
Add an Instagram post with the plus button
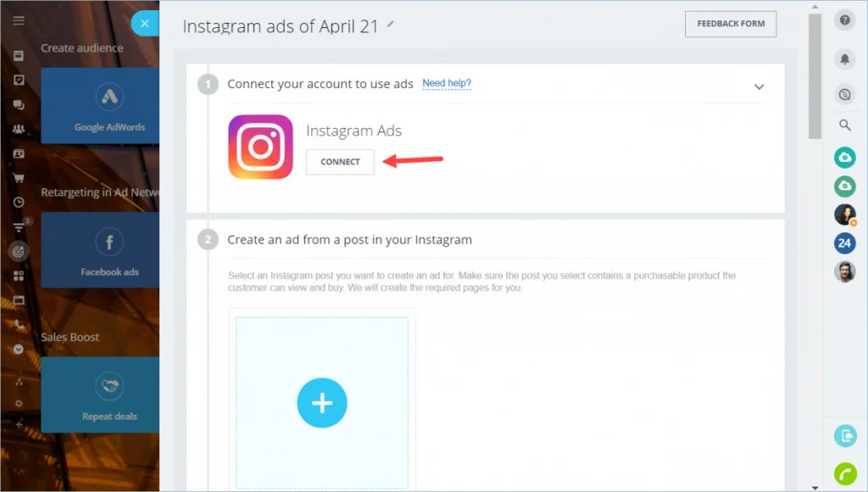pos(322,403)
